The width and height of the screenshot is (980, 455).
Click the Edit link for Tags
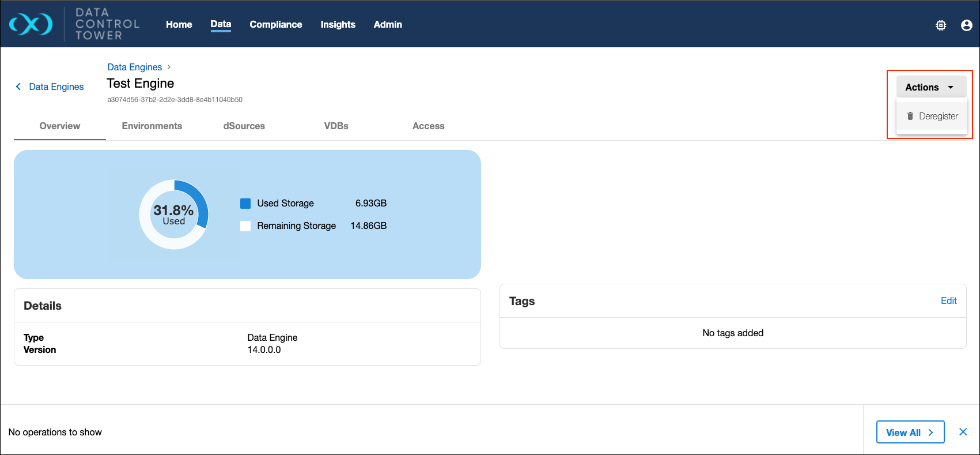click(x=948, y=300)
